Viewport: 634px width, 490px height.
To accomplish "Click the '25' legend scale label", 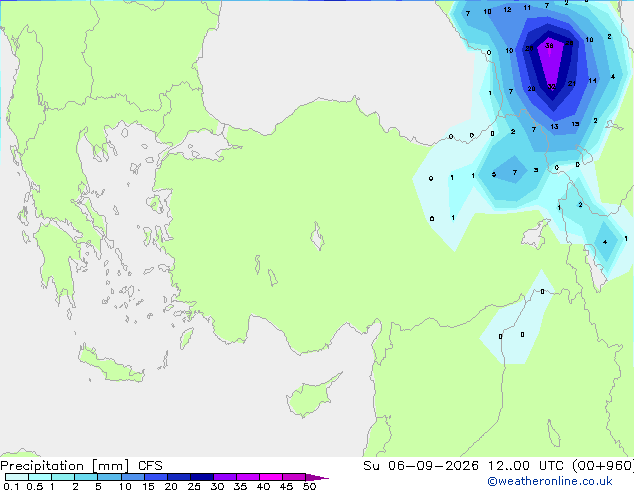I will coord(194,486).
